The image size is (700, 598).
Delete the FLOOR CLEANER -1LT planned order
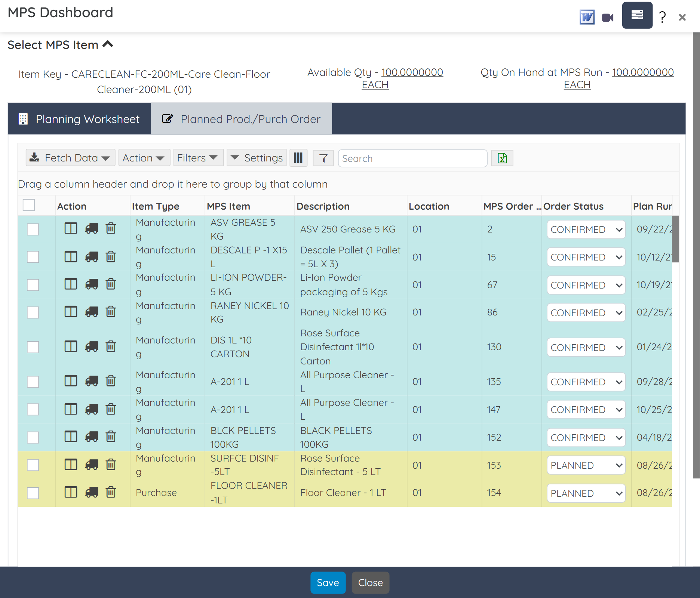[111, 493]
